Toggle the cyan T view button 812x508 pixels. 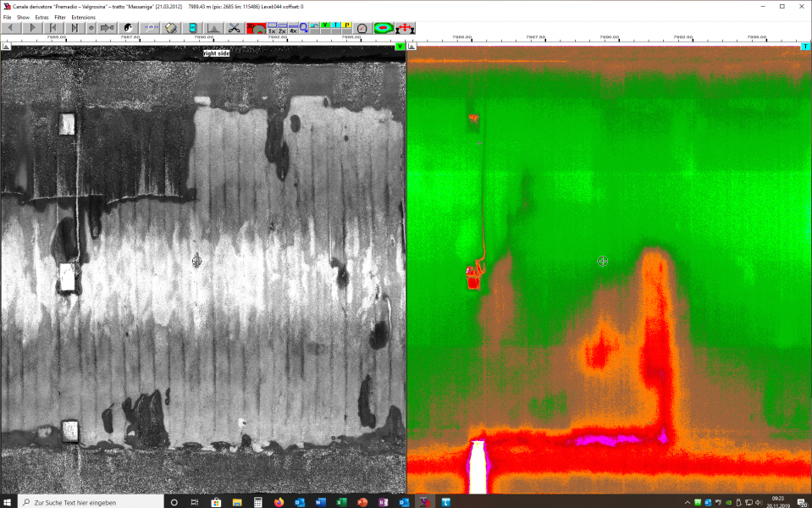336,25
